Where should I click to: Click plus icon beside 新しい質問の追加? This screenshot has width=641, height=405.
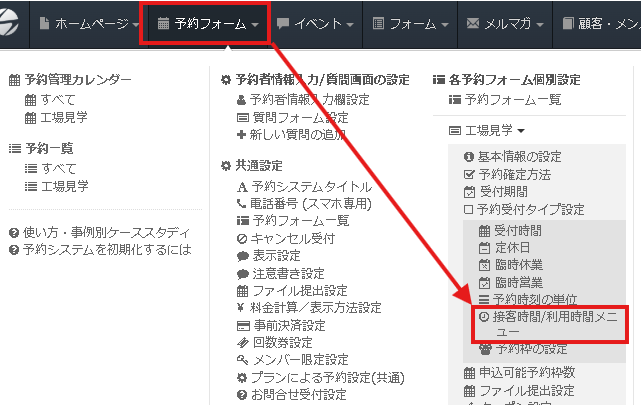(241, 134)
